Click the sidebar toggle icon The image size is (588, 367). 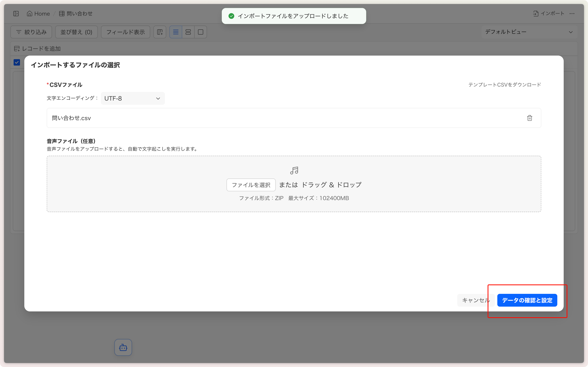16,14
